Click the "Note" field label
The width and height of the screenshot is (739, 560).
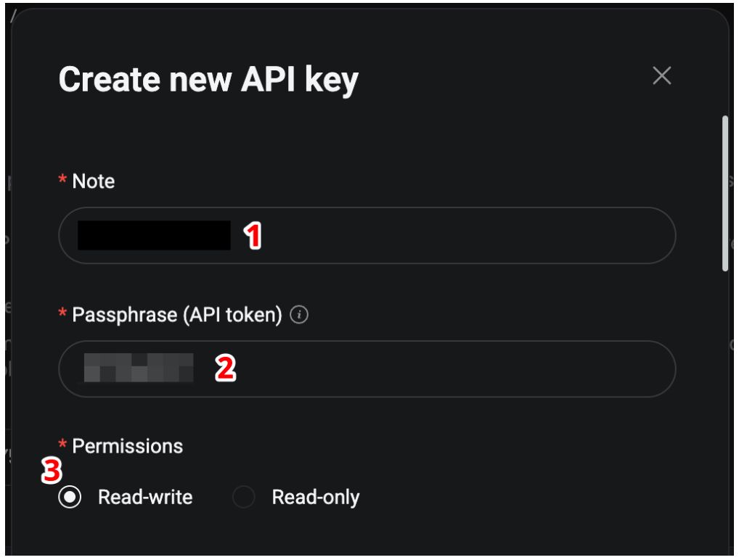point(93,181)
